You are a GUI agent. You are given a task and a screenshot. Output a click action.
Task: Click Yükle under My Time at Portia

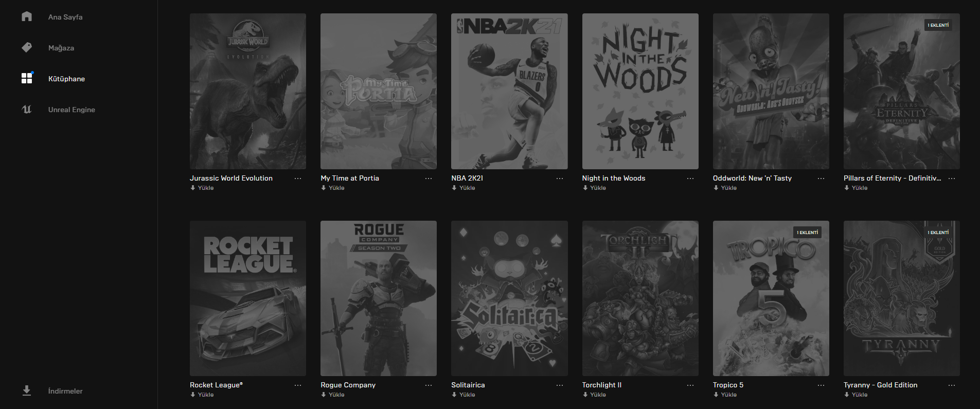pyautogui.click(x=333, y=188)
